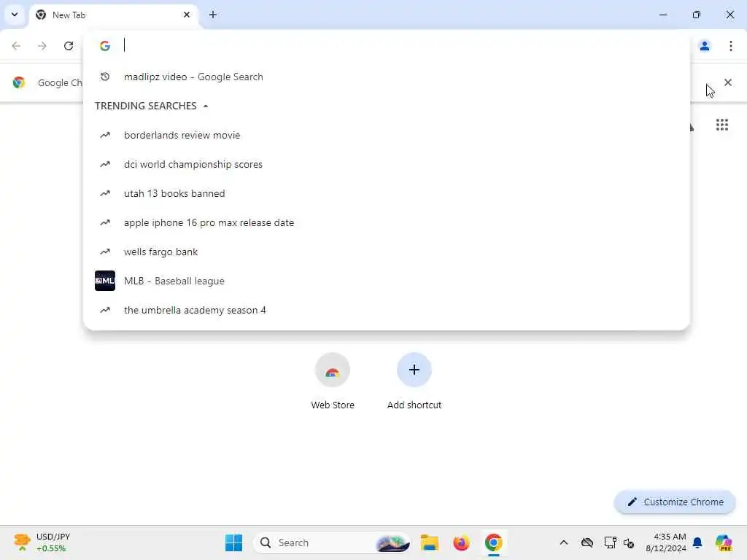Open a new tab with plus button

pos(213,15)
